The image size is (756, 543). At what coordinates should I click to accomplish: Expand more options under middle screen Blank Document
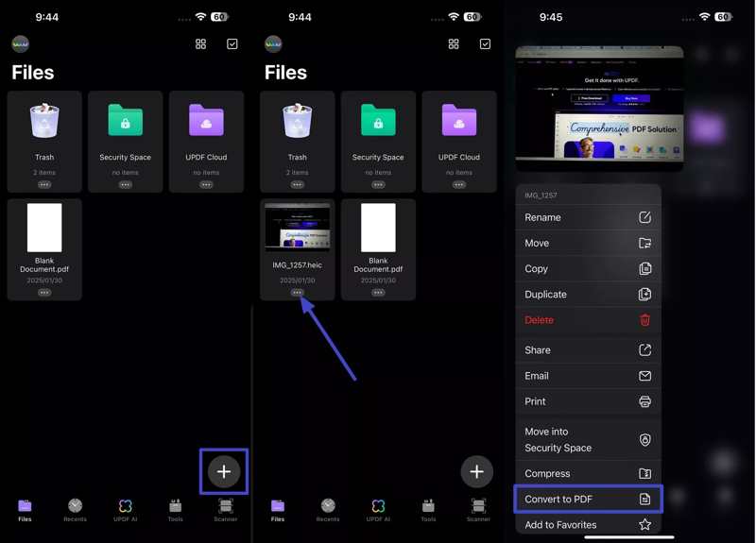click(379, 293)
